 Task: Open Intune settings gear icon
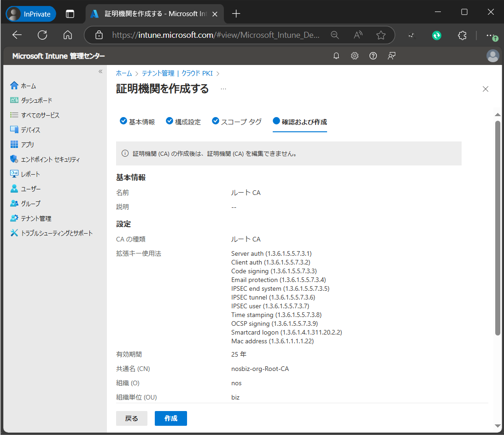point(355,56)
